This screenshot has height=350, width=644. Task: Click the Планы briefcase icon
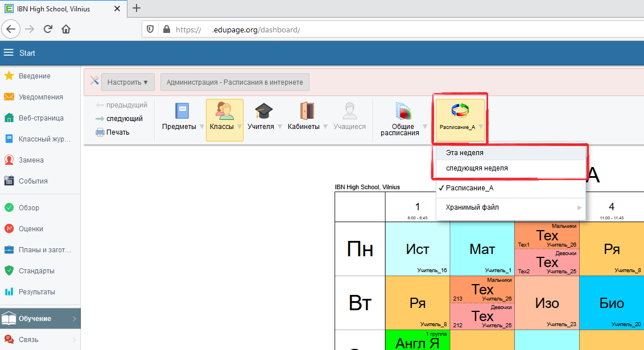pos(9,249)
